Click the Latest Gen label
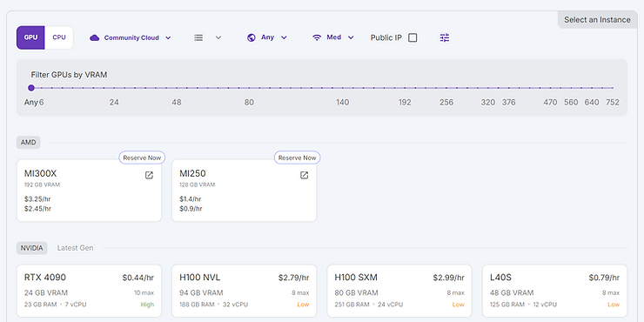The image size is (644, 322). click(x=75, y=248)
